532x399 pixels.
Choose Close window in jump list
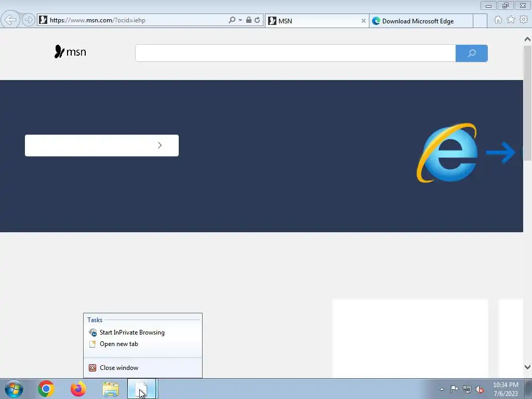point(119,368)
